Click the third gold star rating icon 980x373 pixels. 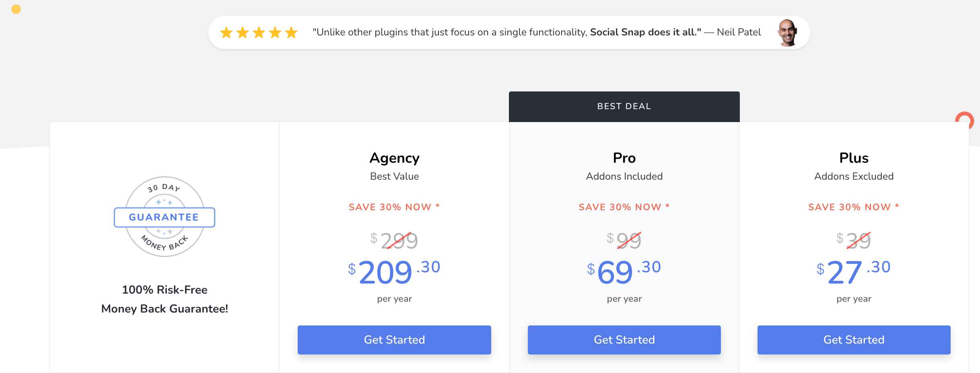click(x=259, y=32)
